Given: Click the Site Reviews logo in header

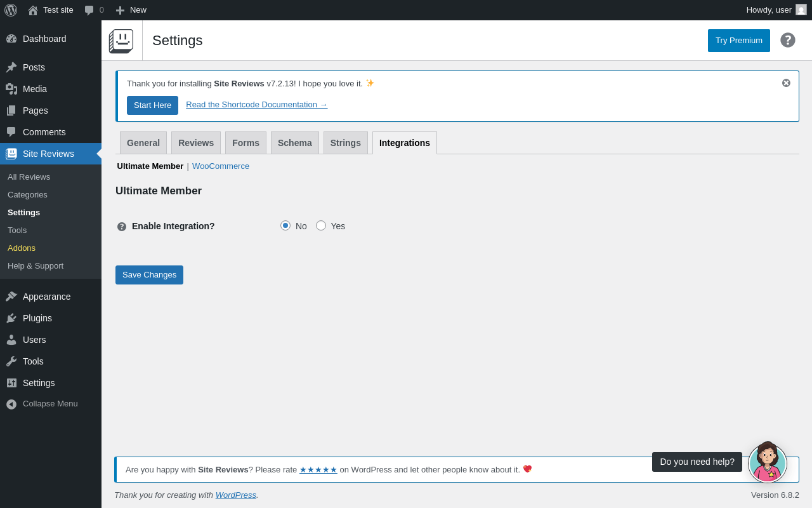Looking at the screenshot, I should (x=121, y=41).
